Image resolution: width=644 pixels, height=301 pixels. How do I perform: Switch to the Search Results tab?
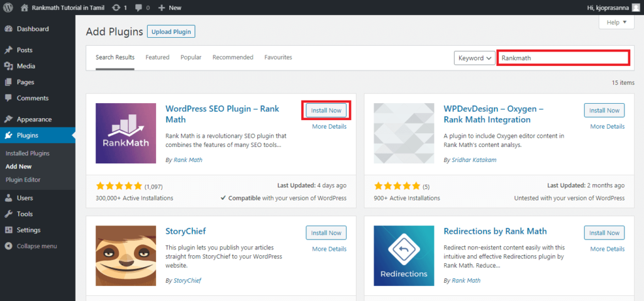coord(115,57)
